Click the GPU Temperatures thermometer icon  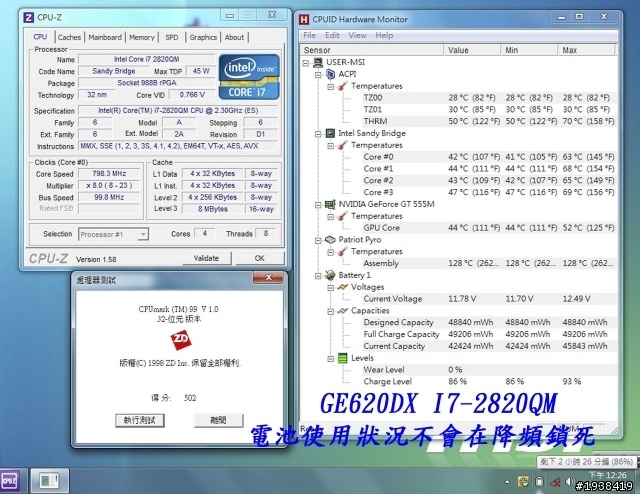click(343, 216)
